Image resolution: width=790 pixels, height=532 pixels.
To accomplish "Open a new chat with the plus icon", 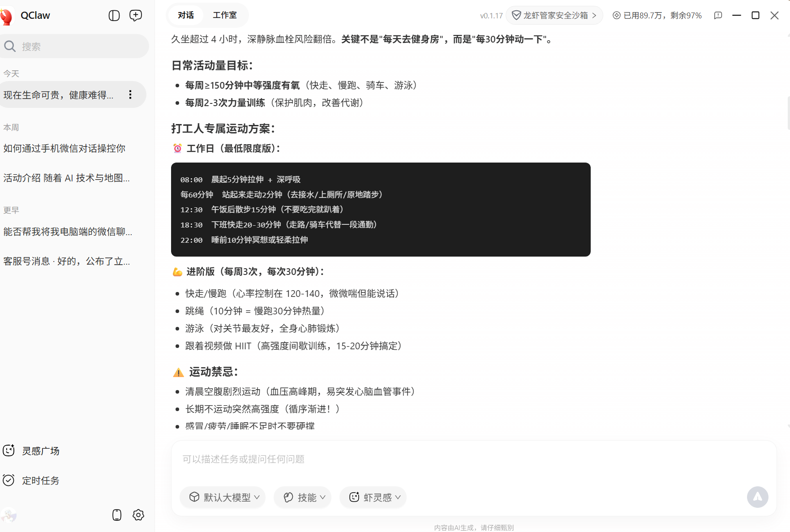I will [135, 15].
